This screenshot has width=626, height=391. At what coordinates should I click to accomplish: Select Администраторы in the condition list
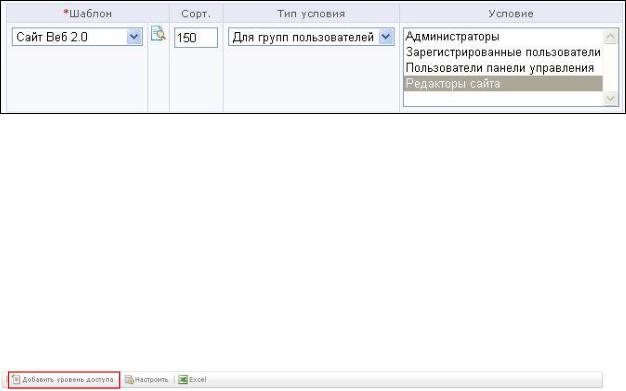coord(503,37)
